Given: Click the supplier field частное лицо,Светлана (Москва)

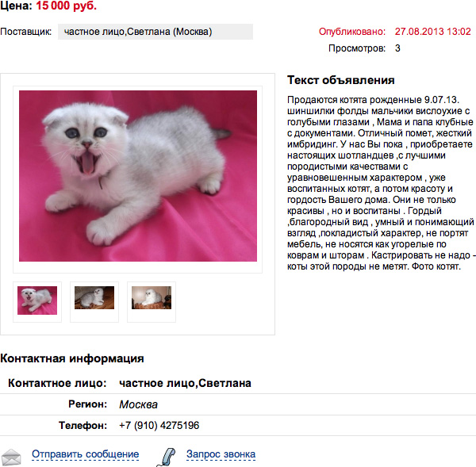Looking at the screenshot, I should [155, 32].
